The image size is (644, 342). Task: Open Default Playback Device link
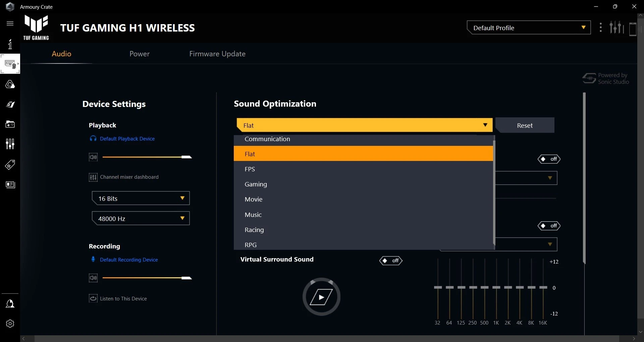tap(127, 138)
